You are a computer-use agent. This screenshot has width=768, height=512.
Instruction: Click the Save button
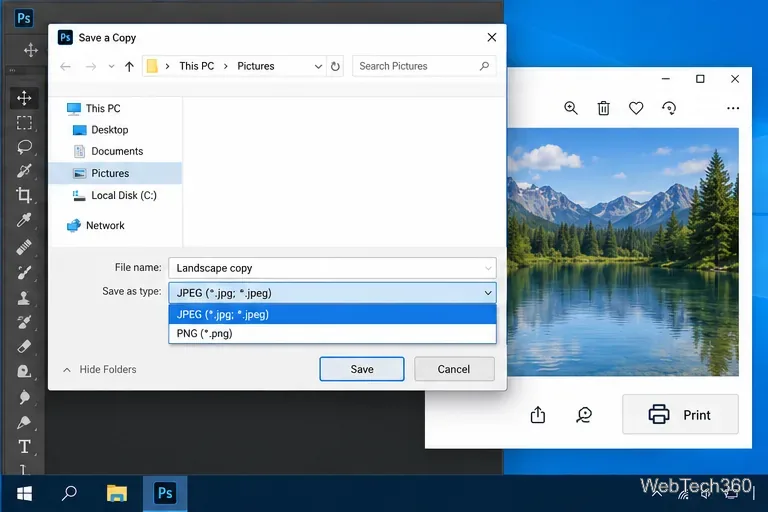click(x=362, y=369)
